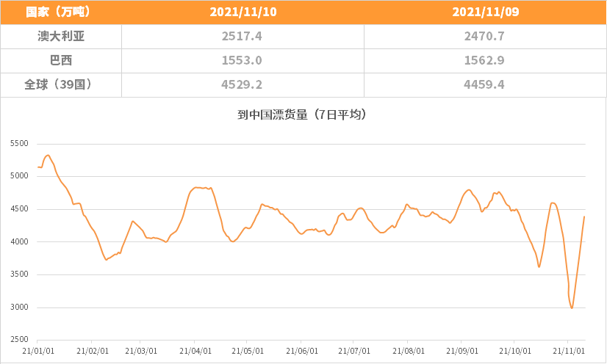The image size is (607, 364).
Task: Click the 21/06/01 x-axis label
Action: [x=302, y=351]
